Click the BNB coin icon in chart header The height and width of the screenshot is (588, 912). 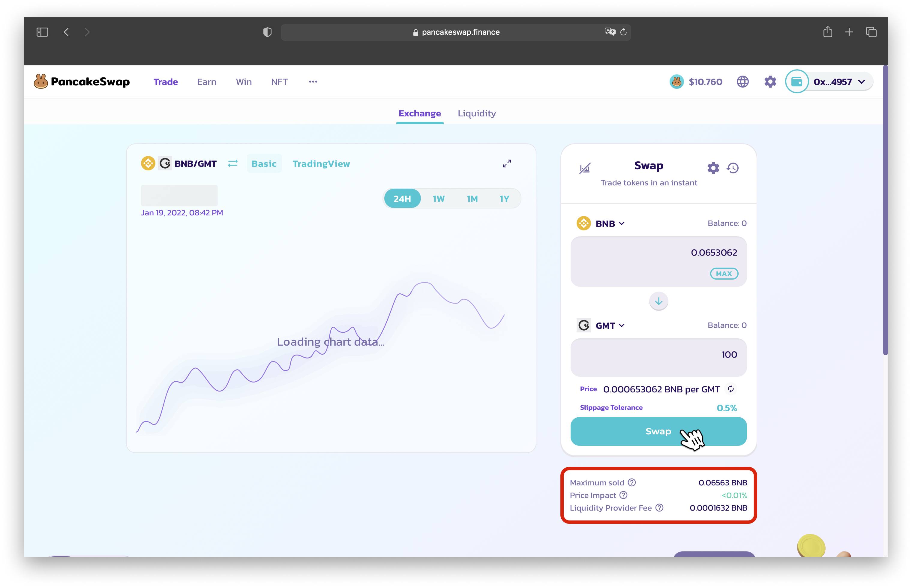point(148,163)
